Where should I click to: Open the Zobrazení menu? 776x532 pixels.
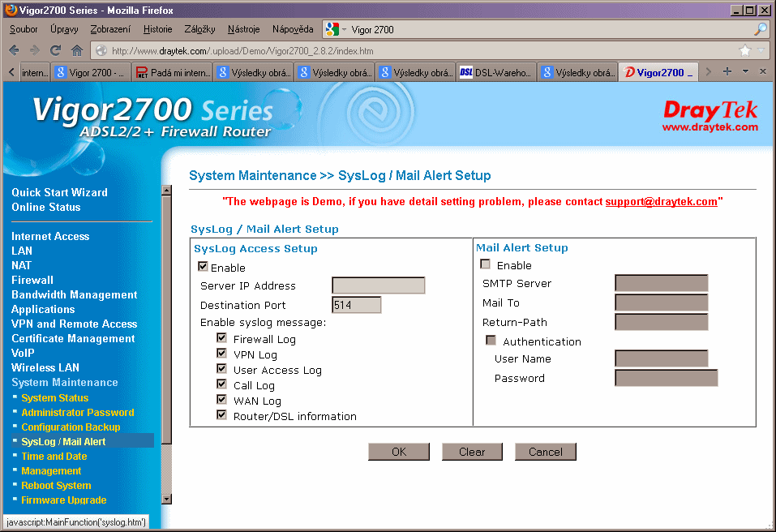(x=109, y=29)
